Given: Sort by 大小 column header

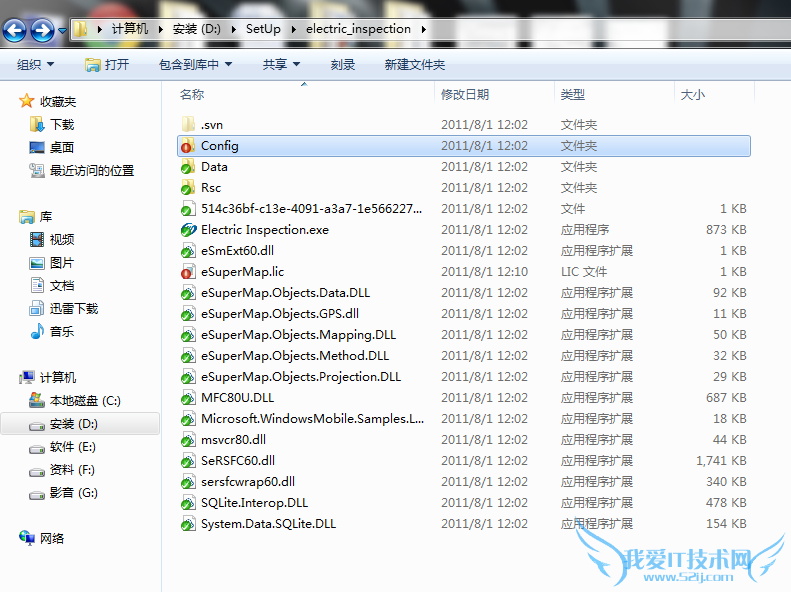Looking at the screenshot, I should [x=693, y=94].
